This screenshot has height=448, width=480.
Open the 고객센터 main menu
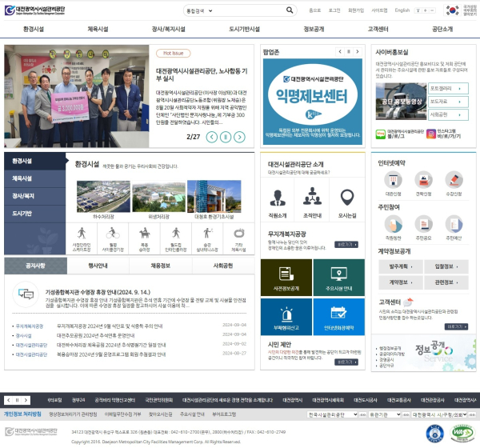tap(378, 29)
